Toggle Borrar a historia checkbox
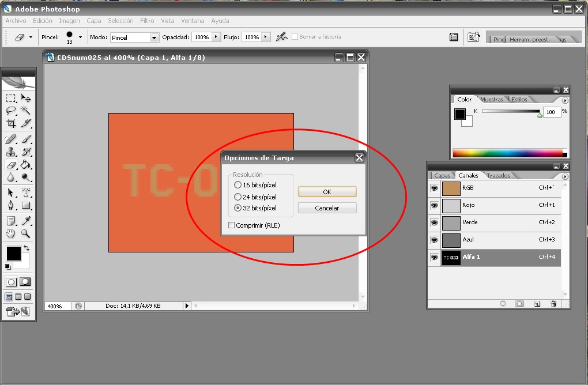The width and height of the screenshot is (588, 385). coord(295,37)
